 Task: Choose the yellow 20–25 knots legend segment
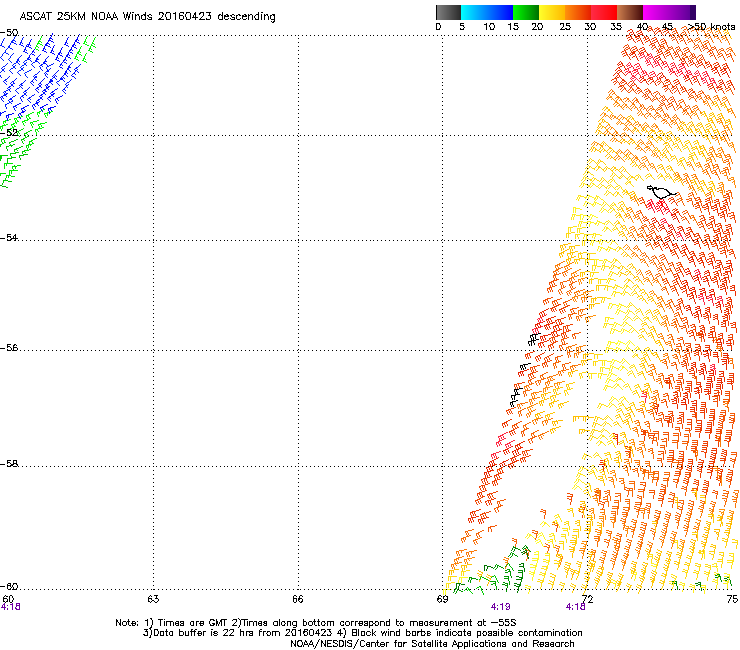[x=552, y=12]
